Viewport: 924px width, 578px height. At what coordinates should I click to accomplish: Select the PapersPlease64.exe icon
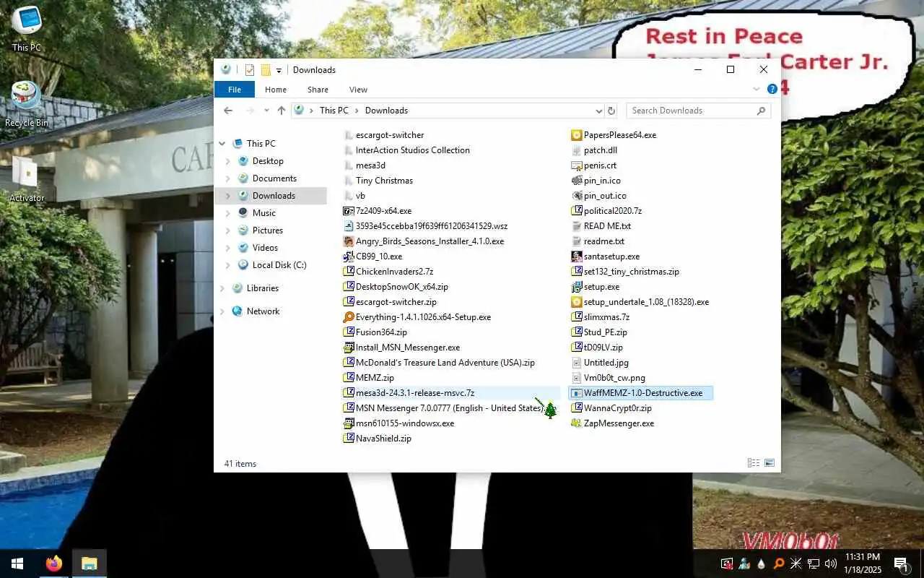[x=576, y=135]
